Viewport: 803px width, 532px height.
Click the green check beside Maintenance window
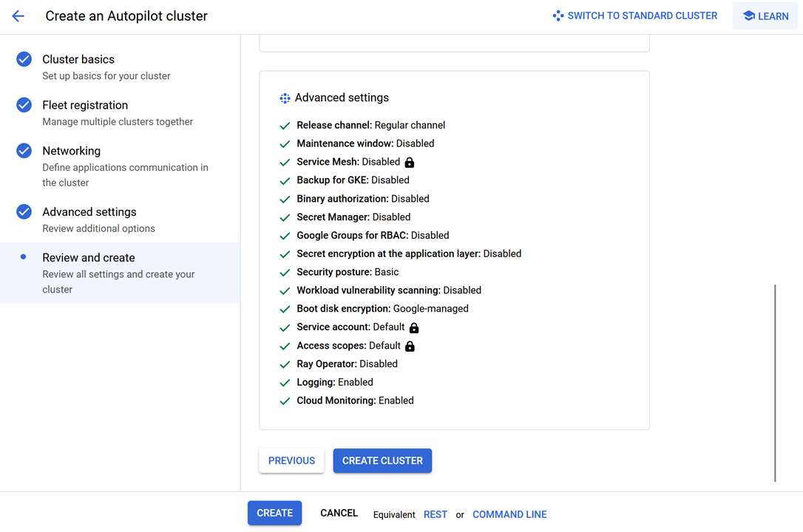(x=285, y=144)
